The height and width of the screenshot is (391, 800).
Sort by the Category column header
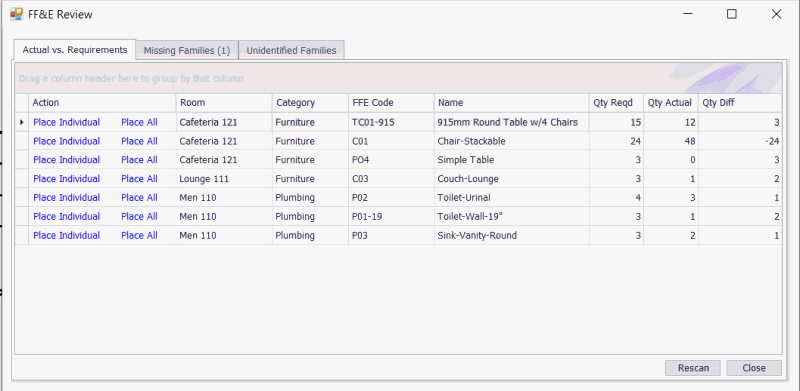tap(310, 103)
